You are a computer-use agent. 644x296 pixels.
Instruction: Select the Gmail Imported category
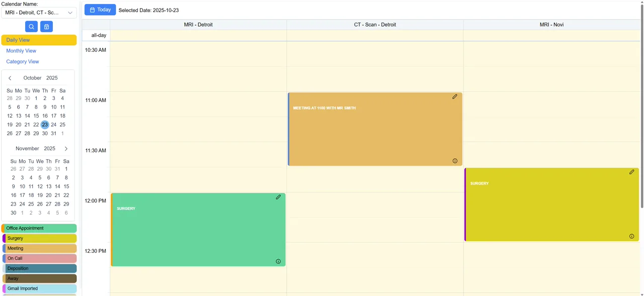click(39, 288)
